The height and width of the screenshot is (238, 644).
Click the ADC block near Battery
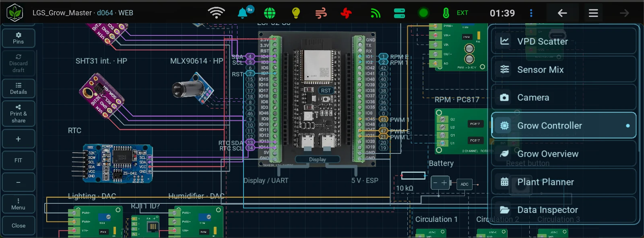point(464,184)
